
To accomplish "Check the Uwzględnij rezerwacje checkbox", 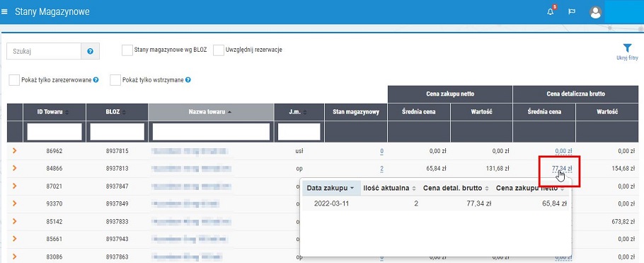I will click(x=219, y=50).
